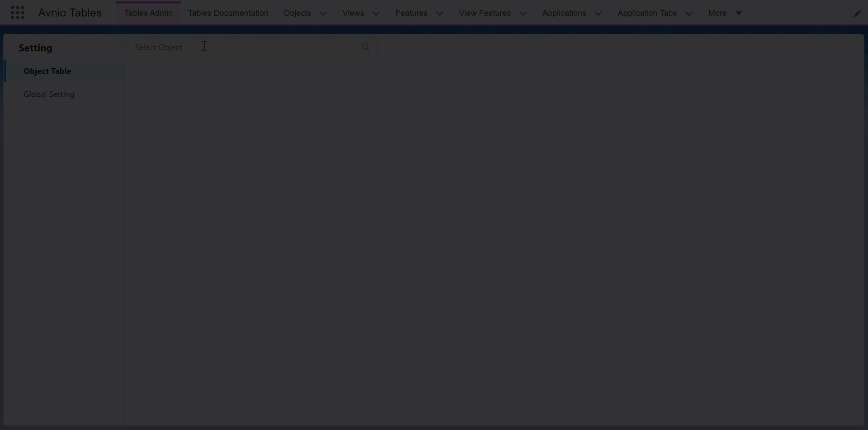
Task: Open the App Launcher grid icon
Action: [x=17, y=13]
